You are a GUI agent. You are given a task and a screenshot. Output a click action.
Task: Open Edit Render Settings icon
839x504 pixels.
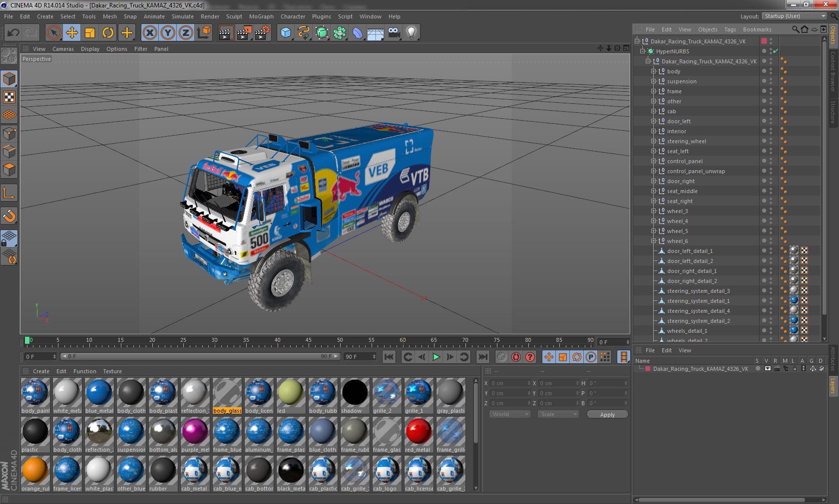262,33
